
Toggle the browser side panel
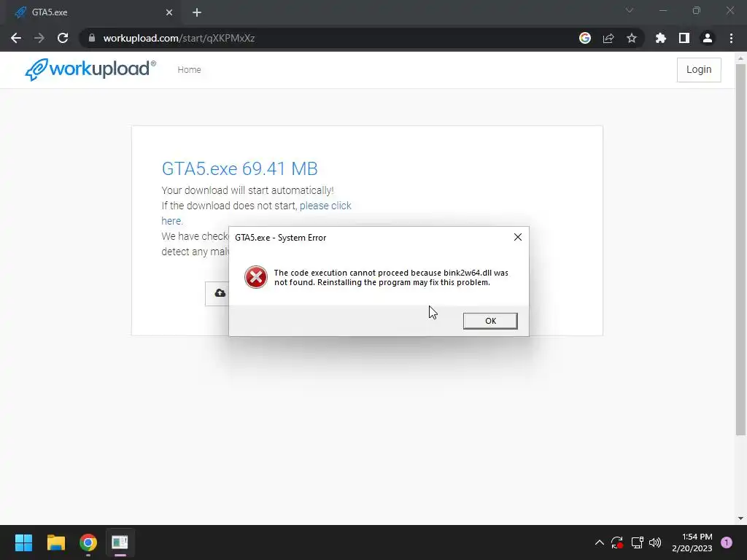click(684, 38)
